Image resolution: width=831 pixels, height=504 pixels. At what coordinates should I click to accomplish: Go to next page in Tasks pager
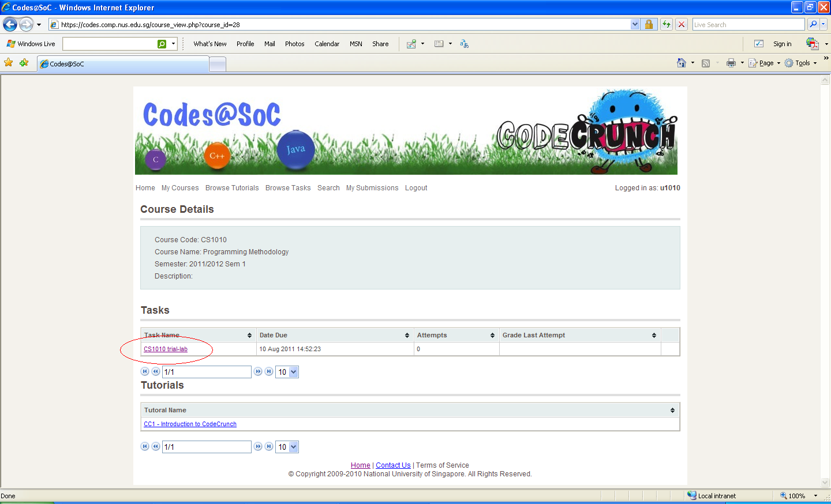[259, 372]
